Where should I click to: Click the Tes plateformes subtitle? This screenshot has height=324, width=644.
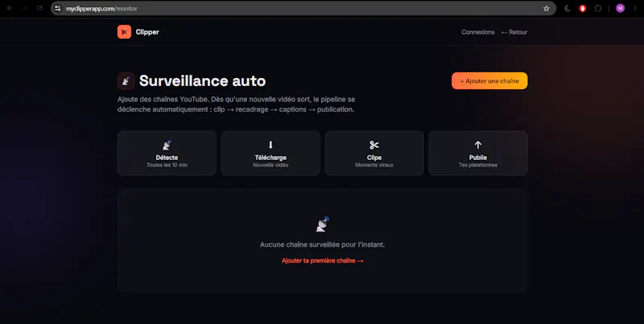pos(478,165)
